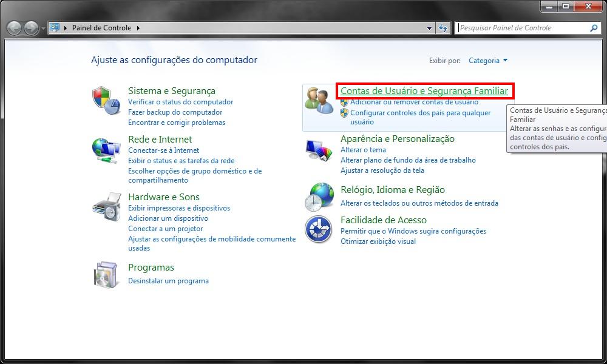Viewport: 607px width, 364px height.
Task: Click the Back navigation arrow
Action: [15, 28]
